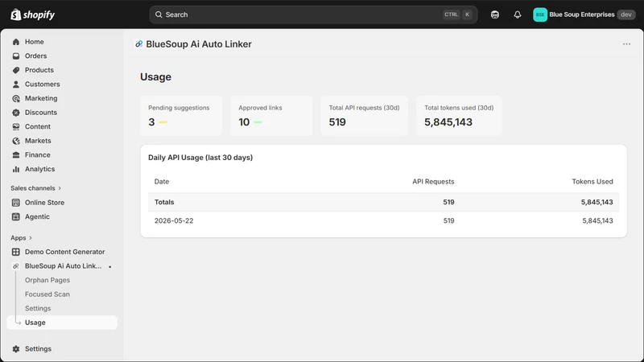The image size is (644, 362).
Task: Click the Customers link in sidebar
Action: tap(43, 84)
